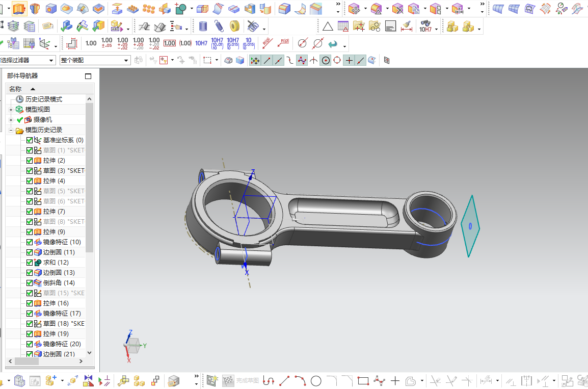Click the view triad in the viewport
The width and height of the screenshot is (588, 389).
click(x=134, y=346)
